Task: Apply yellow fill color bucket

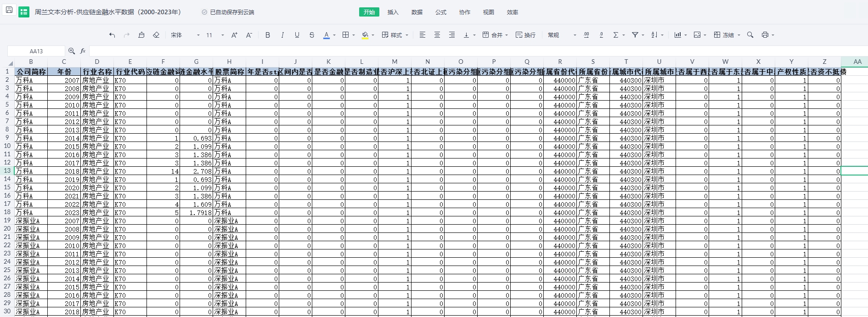Action: (x=365, y=35)
